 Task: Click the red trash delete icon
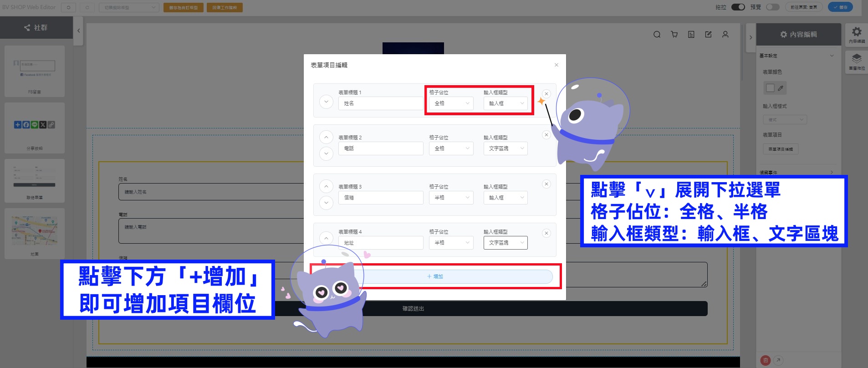coord(766,360)
